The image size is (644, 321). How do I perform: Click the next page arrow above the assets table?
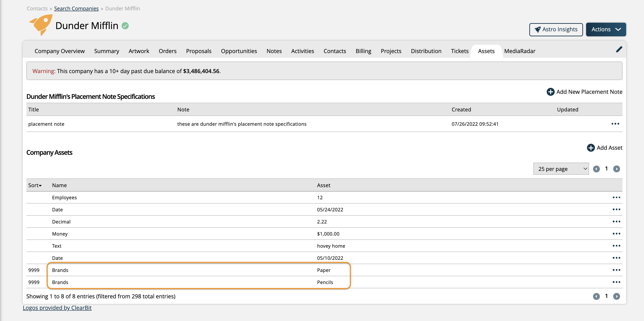pos(616,169)
